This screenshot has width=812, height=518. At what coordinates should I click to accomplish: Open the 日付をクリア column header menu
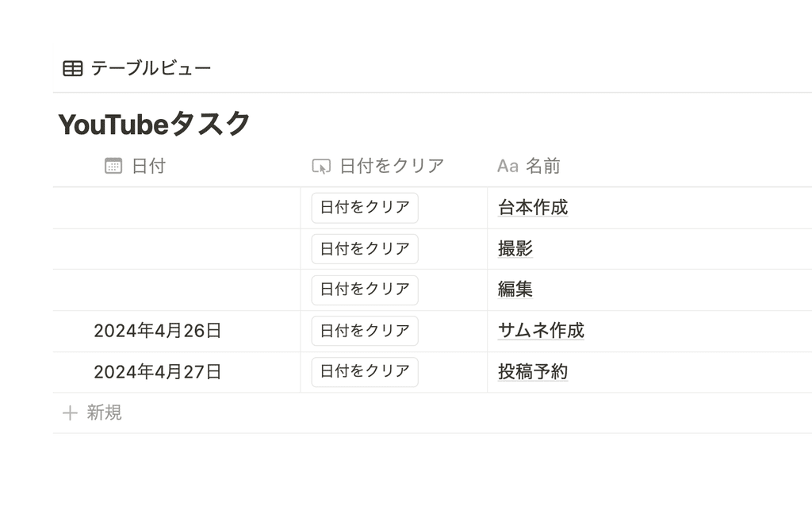click(x=393, y=167)
